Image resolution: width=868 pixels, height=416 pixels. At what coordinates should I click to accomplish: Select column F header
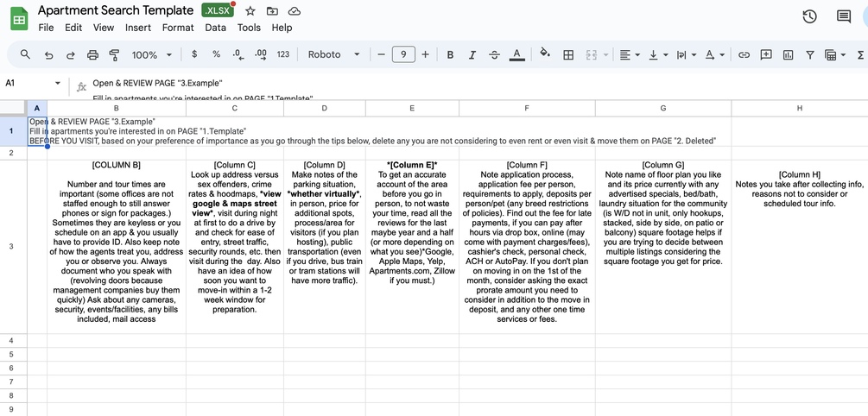527,109
